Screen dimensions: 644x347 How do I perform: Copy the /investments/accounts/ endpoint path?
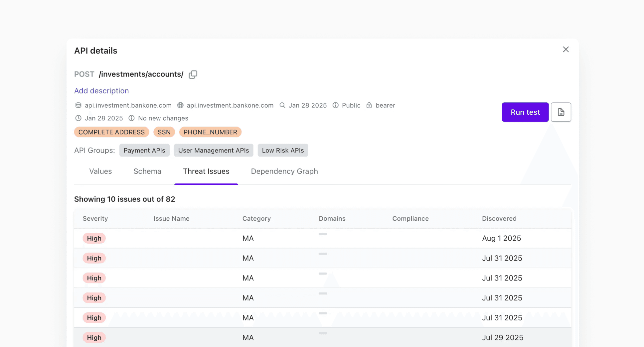click(x=193, y=74)
